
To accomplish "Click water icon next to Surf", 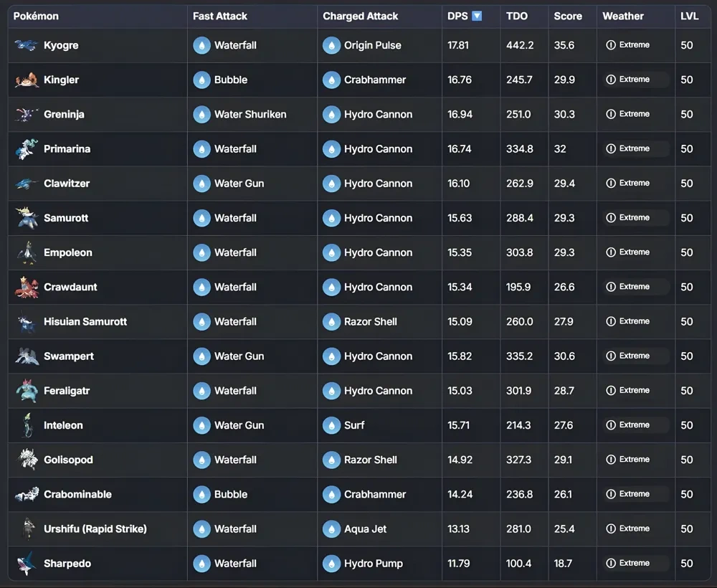I will [x=331, y=425].
